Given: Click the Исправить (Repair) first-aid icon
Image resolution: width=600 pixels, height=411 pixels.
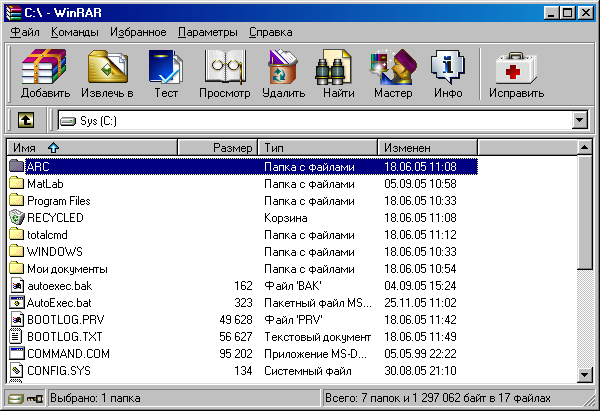Looking at the screenshot, I should [x=516, y=68].
